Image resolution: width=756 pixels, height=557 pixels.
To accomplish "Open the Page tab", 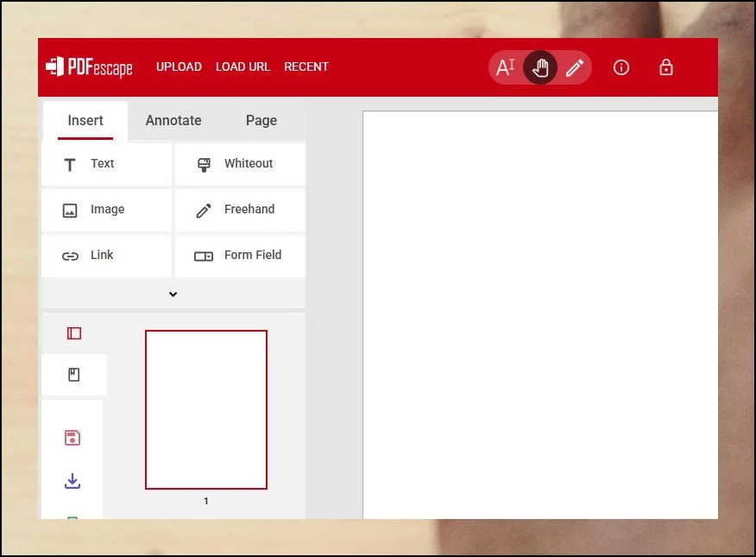I will coord(261,121).
